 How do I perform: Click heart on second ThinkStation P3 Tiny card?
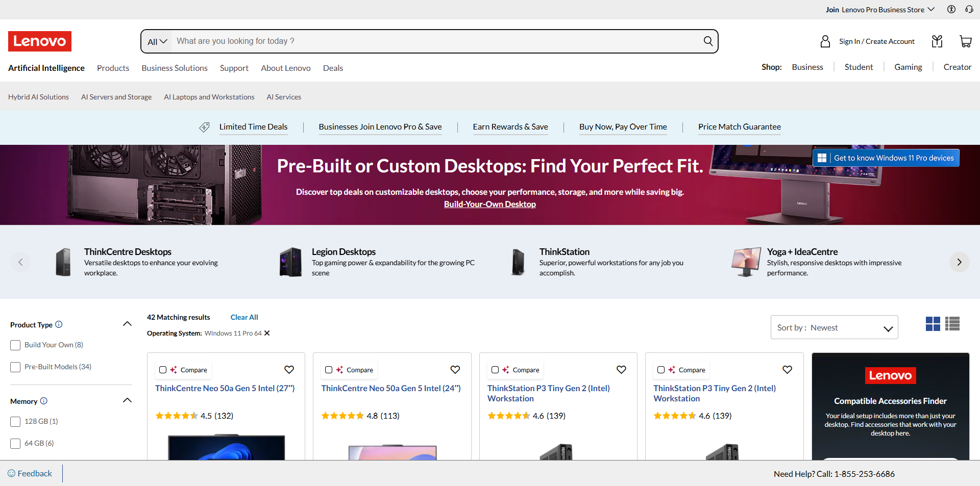point(788,370)
